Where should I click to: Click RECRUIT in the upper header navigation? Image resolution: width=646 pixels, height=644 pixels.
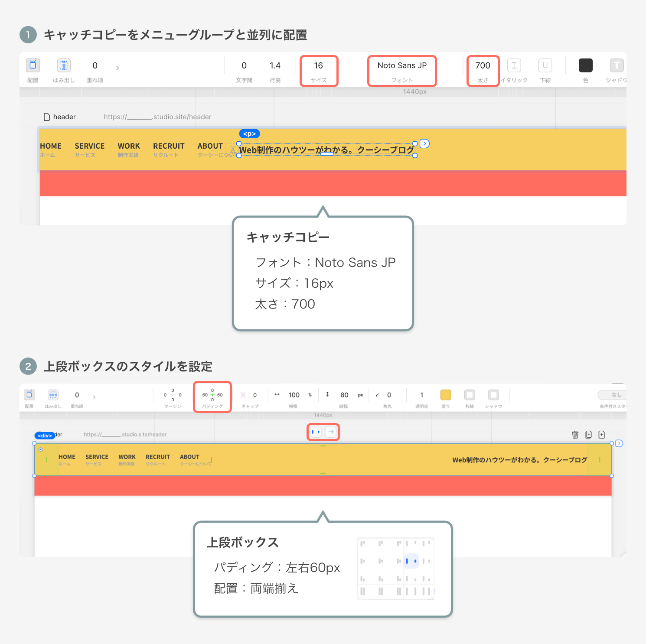point(169,146)
